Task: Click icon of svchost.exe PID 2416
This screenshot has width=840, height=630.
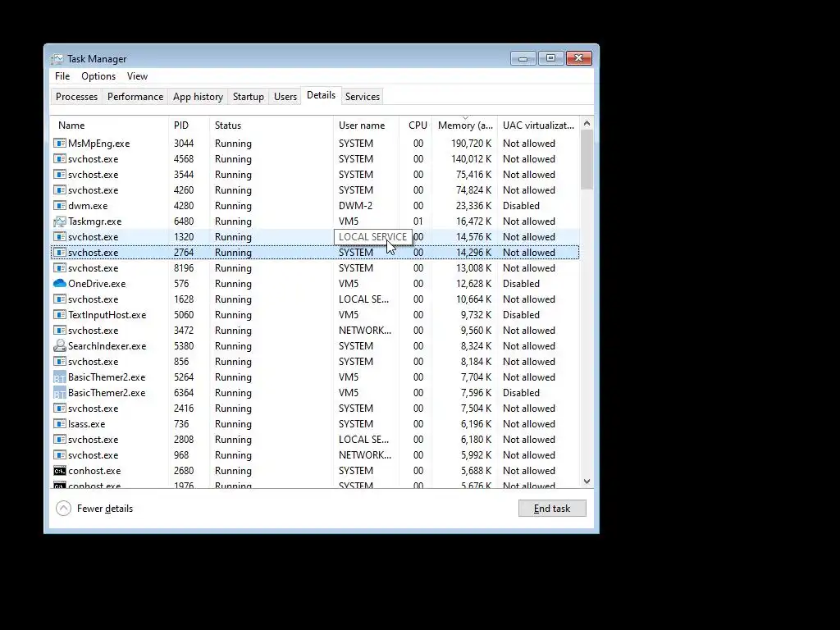Action: (59, 409)
